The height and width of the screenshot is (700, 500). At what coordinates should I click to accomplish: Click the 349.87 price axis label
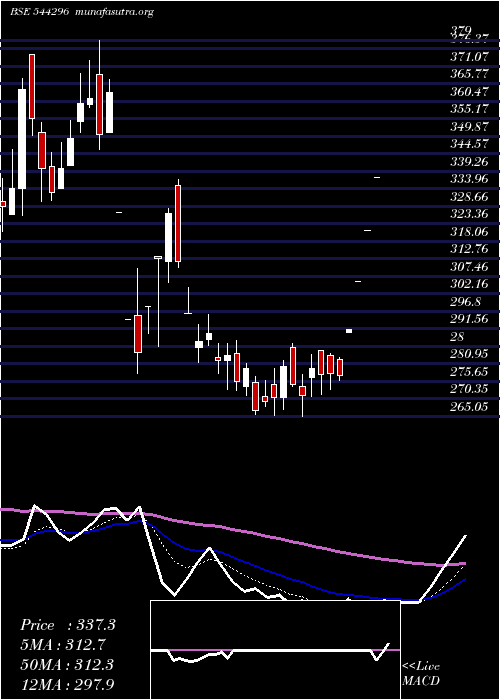[x=469, y=126]
